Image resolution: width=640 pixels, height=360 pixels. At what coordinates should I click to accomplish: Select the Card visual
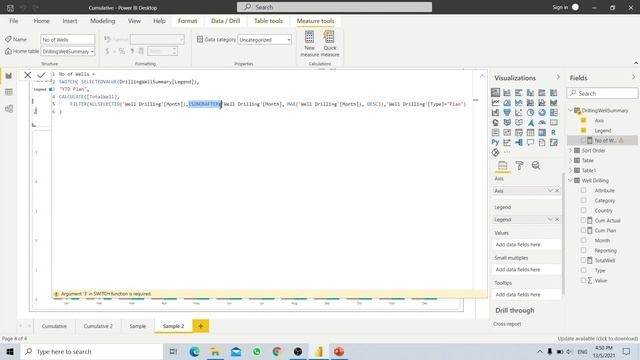(553, 122)
